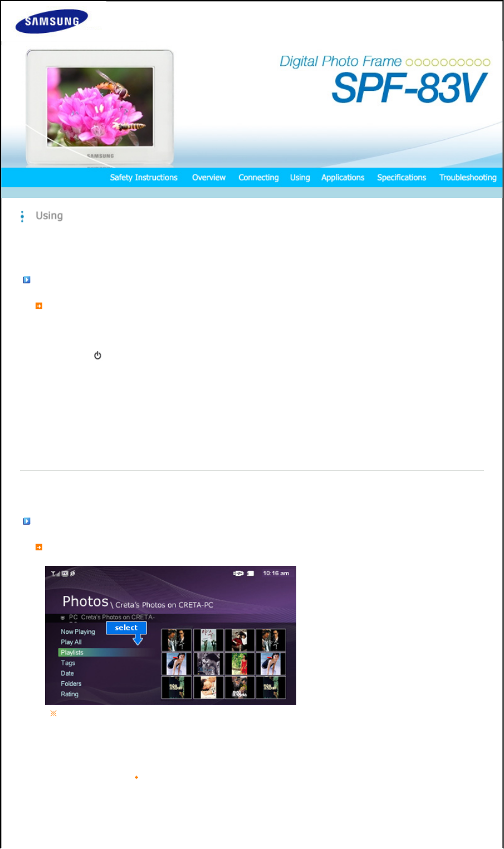Open the black-and-white couple thumbnail
Image resolution: width=504 pixels, height=849 pixels.
pos(208,664)
